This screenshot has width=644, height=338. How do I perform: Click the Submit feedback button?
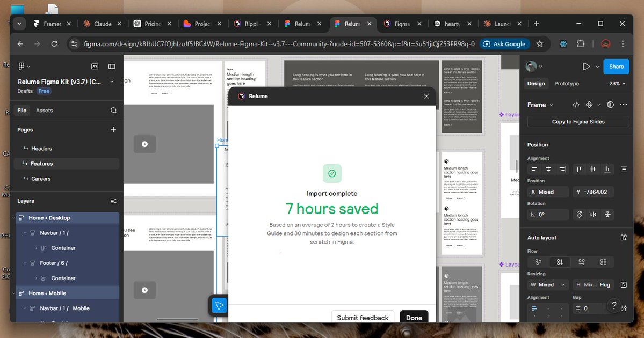[363, 318]
